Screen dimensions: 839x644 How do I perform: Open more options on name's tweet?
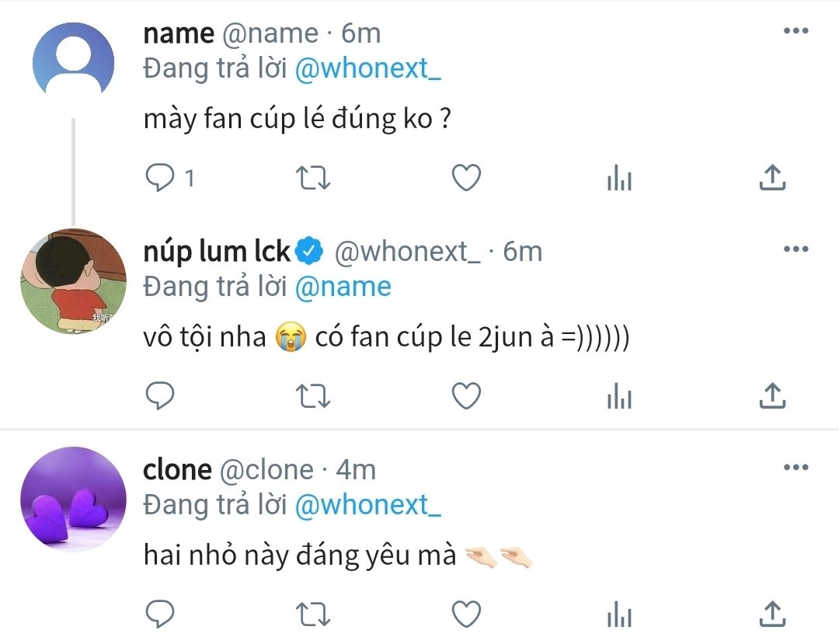(795, 31)
